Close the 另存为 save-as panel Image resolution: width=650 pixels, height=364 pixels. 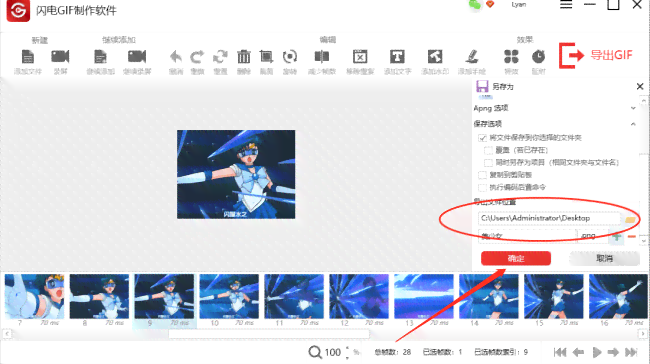640,86
